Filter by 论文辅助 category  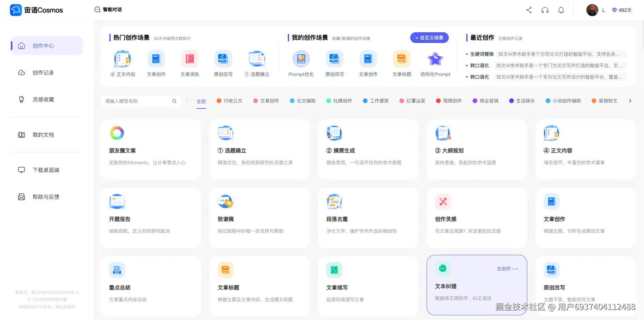click(303, 101)
